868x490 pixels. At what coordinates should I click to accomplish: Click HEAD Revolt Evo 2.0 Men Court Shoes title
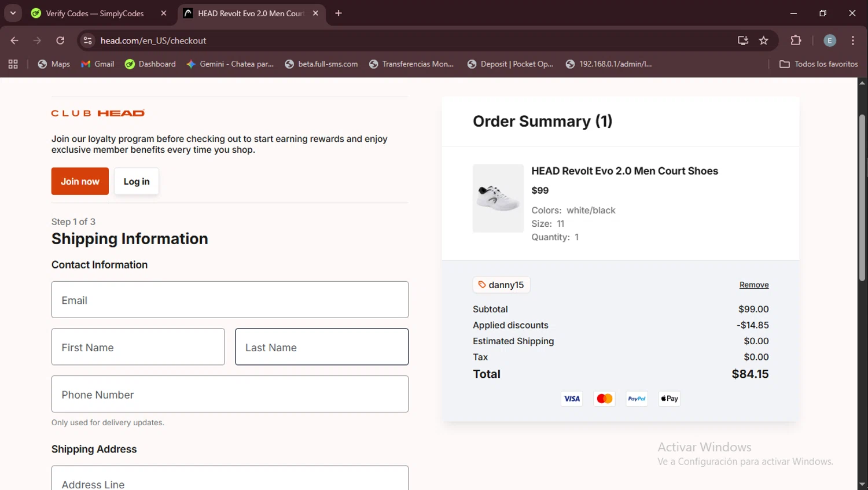click(x=624, y=171)
